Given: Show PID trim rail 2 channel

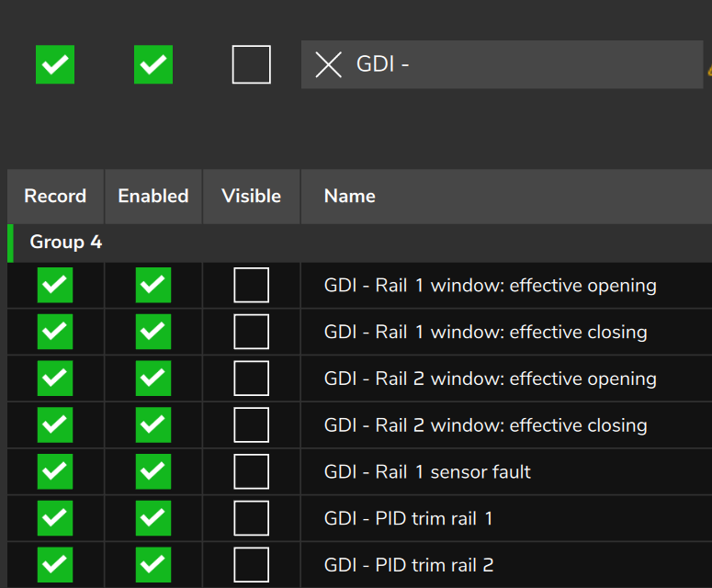Looking at the screenshot, I should pyautogui.click(x=251, y=565).
